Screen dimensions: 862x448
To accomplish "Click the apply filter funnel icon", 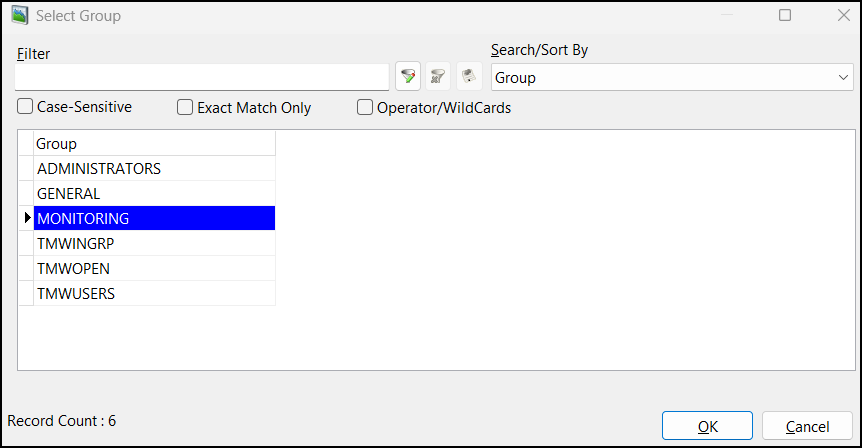I will 408,77.
